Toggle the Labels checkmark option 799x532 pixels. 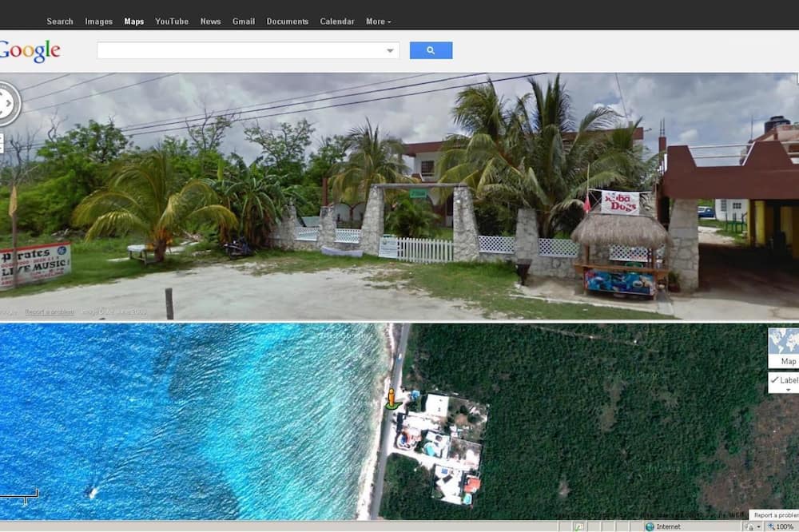(x=784, y=380)
